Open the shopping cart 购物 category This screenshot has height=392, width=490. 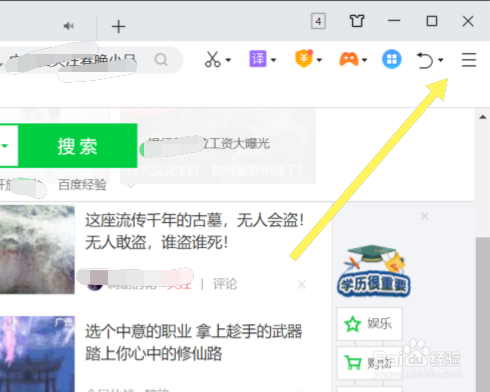370,363
